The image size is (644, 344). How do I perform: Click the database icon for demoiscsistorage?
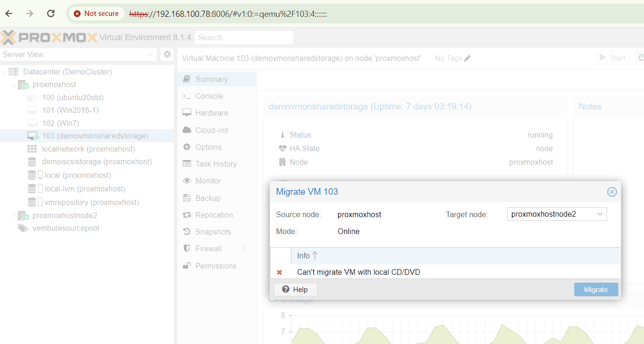[x=32, y=161]
